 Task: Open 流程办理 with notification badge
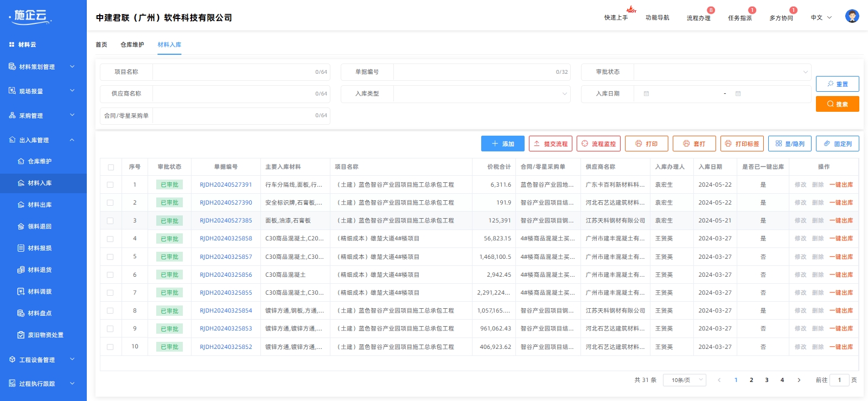pyautogui.click(x=698, y=18)
